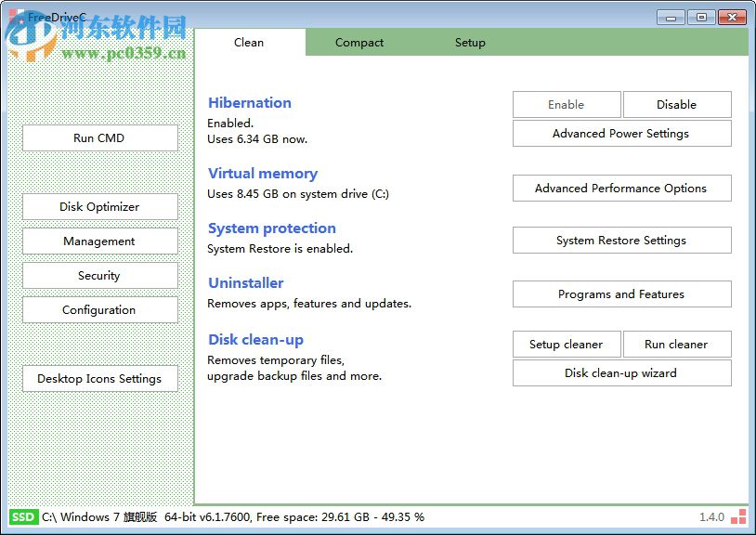Launch the Disk clean-up wizard
Image resolution: width=756 pixels, height=535 pixels.
coord(621,373)
